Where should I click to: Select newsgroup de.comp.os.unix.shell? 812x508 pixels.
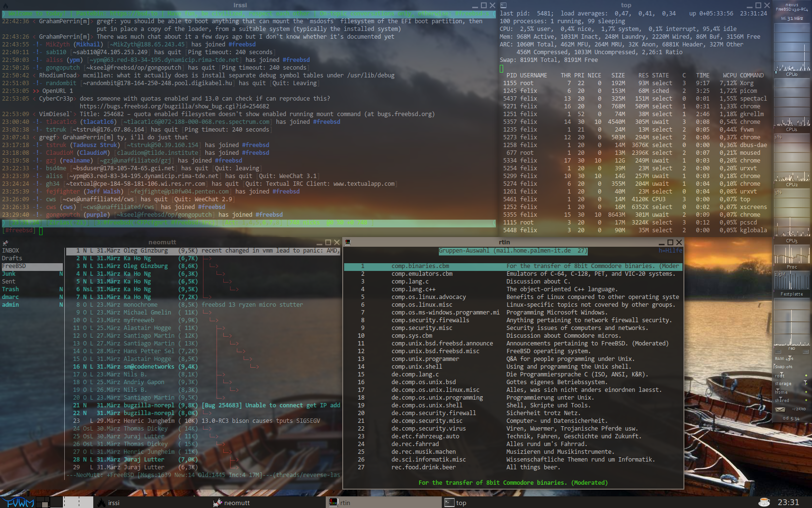pos(513,405)
